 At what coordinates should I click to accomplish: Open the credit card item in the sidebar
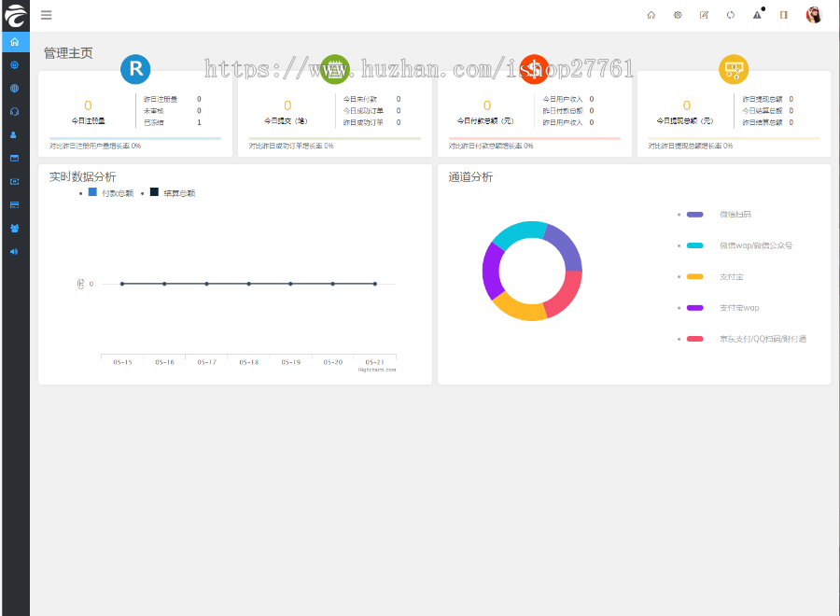point(14,204)
